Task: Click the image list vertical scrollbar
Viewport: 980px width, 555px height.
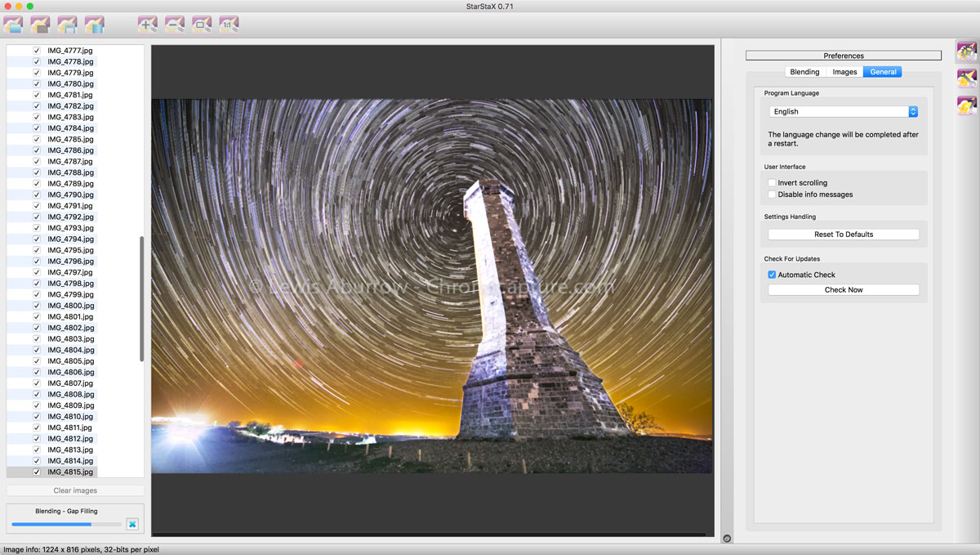Action: pyautogui.click(x=142, y=299)
